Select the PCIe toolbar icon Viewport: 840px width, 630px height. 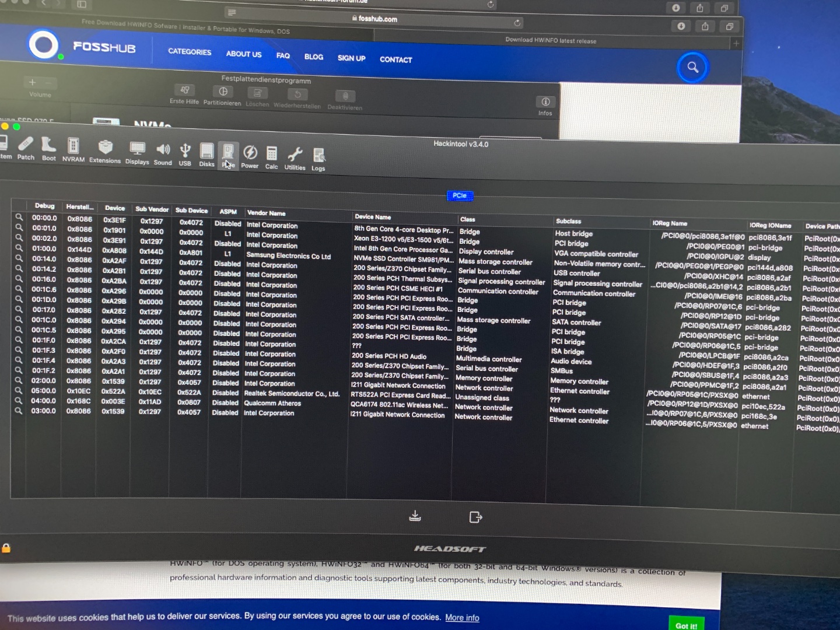pos(228,156)
